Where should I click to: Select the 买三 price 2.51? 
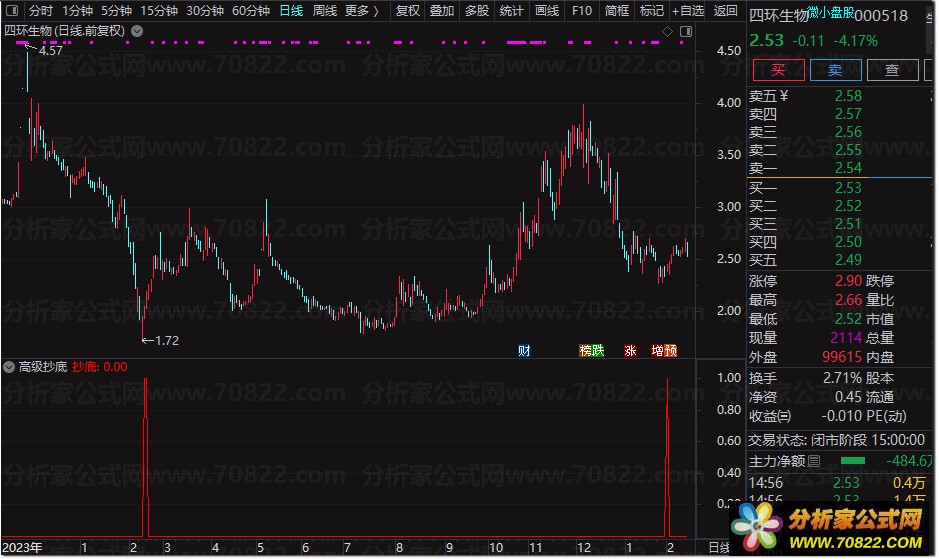click(849, 224)
